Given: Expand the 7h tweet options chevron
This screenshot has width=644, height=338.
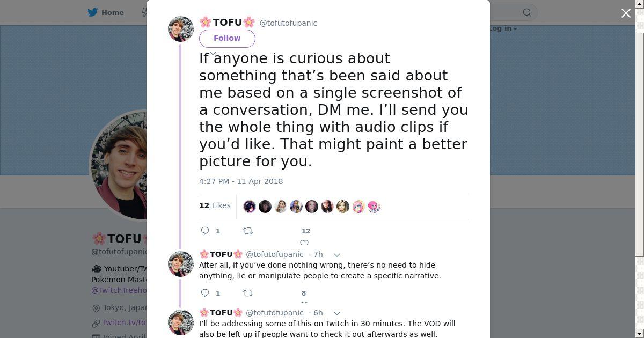Looking at the screenshot, I should tap(337, 255).
